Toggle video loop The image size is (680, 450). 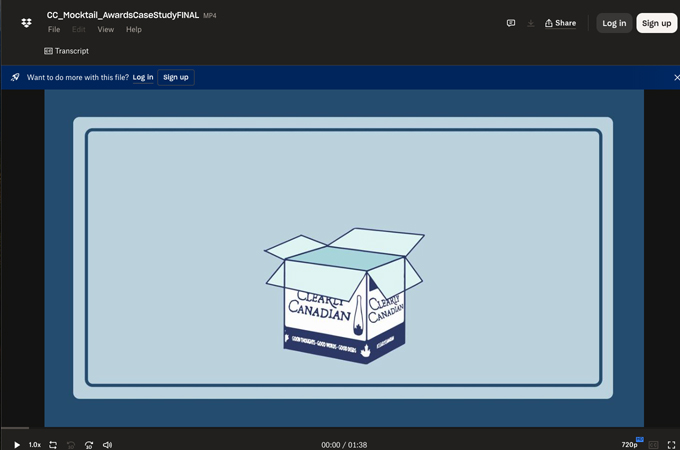tap(53, 445)
